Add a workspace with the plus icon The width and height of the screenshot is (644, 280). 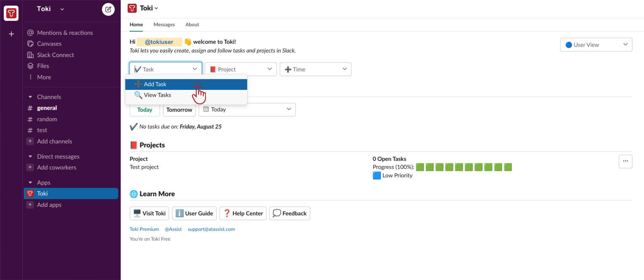click(11, 34)
